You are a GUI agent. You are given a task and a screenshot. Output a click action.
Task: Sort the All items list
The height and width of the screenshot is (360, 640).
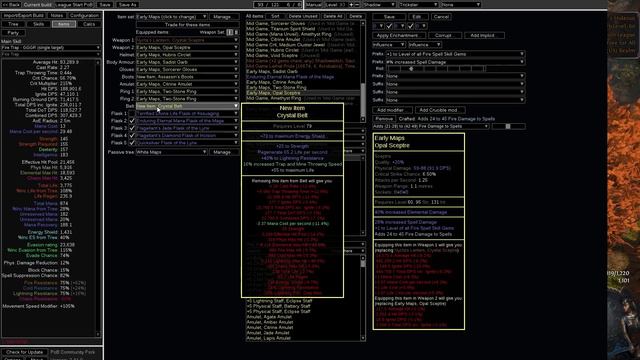pyautogui.click(x=276, y=16)
